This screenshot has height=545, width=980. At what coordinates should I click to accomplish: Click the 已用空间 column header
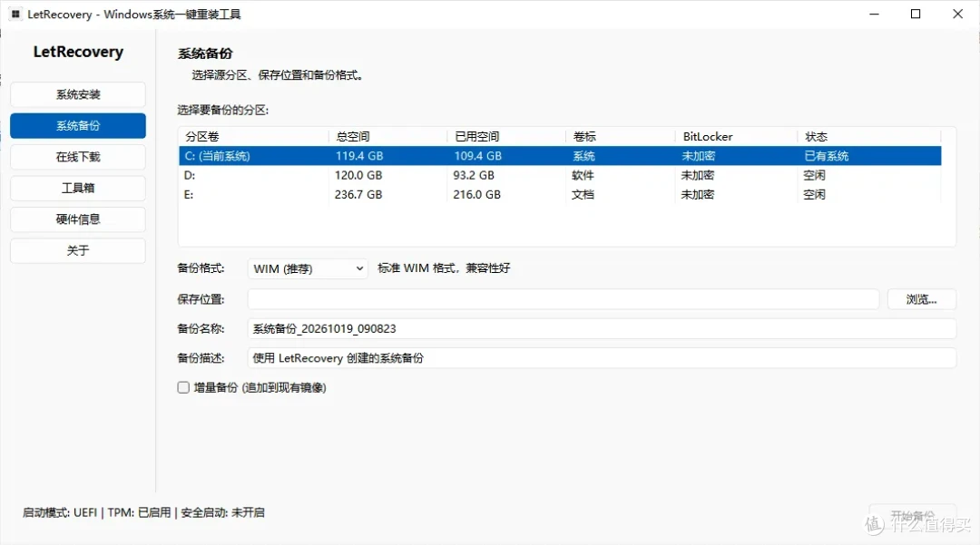click(x=507, y=137)
